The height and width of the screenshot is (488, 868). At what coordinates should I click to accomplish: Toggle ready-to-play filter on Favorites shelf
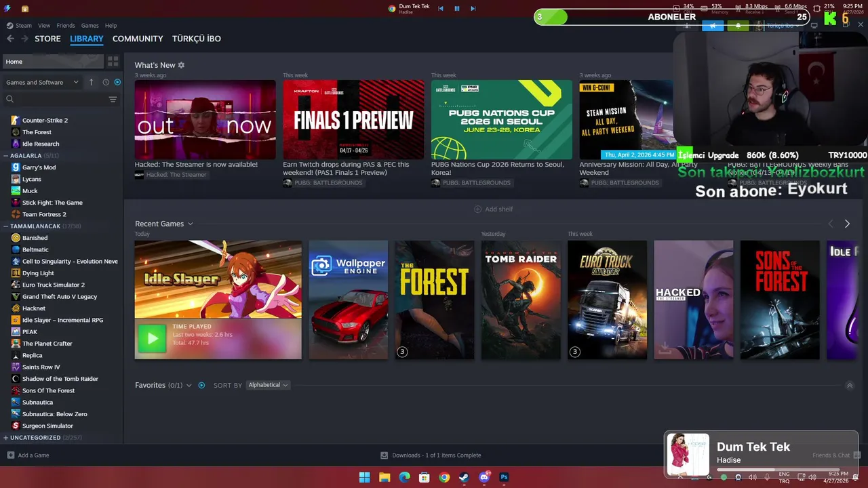click(x=201, y=385)
